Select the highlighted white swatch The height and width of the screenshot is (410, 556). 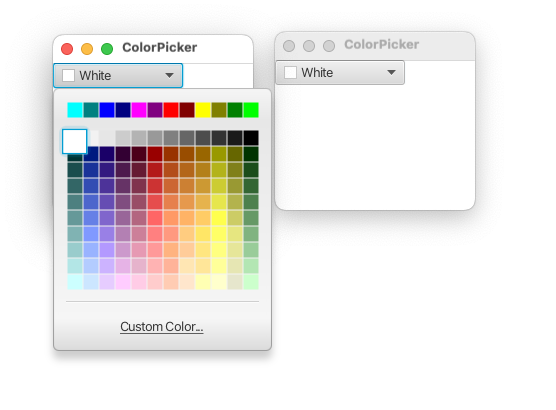[74, 142]
